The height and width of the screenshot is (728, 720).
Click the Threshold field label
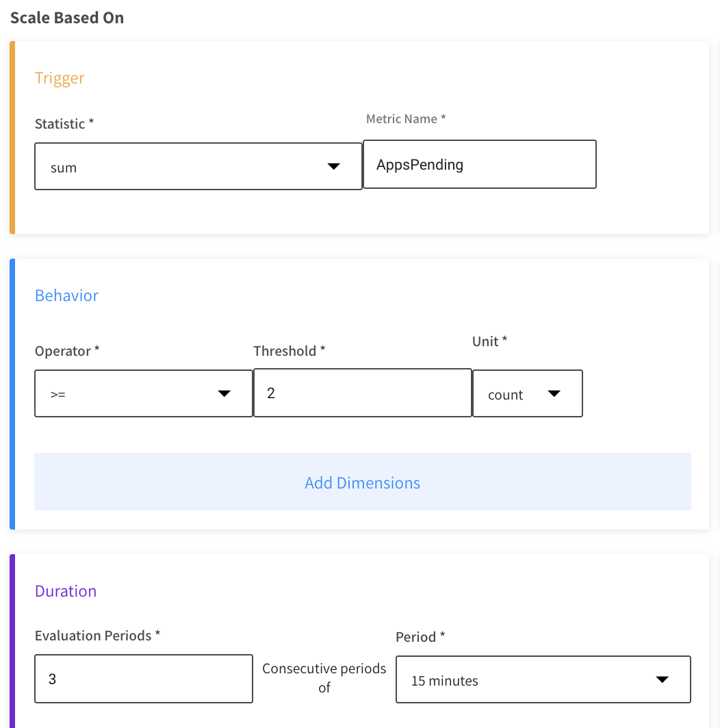point(289,351)
